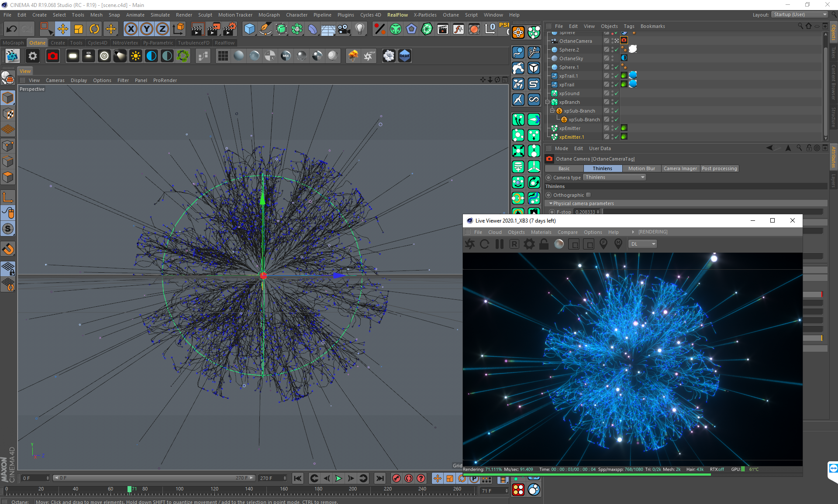Click the Octane Camera icon in Octane shelf
The width and height of the screenshot is (838, 504).
pos(53,56)
